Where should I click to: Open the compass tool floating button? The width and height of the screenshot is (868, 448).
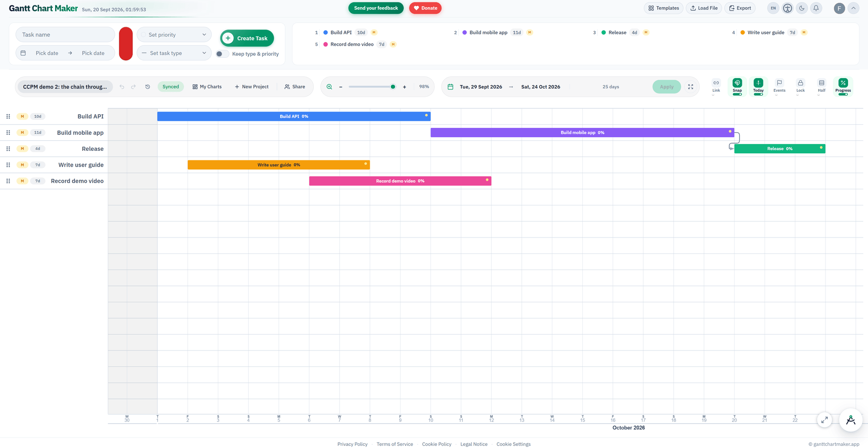click(x=850, y=420)
